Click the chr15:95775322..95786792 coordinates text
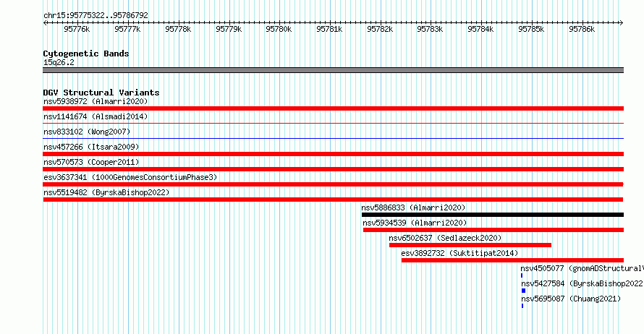The height and width of the screenshot is (334, 644). [96, 15]
